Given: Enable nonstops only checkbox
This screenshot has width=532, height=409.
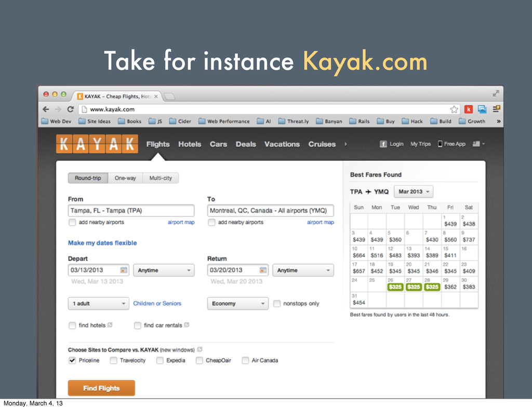Looking at the screenshot, I should pyautogui.click(x=277, y=304).
